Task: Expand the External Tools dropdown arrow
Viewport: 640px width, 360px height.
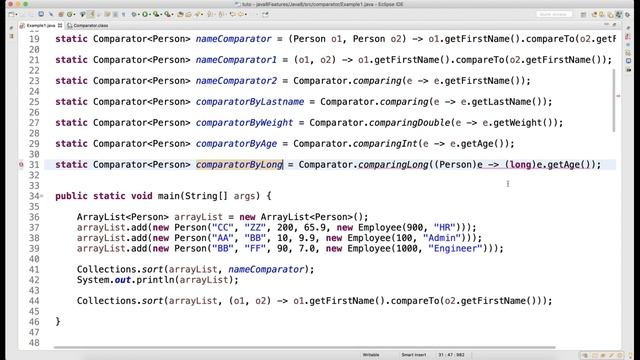Action: [173, 14]
